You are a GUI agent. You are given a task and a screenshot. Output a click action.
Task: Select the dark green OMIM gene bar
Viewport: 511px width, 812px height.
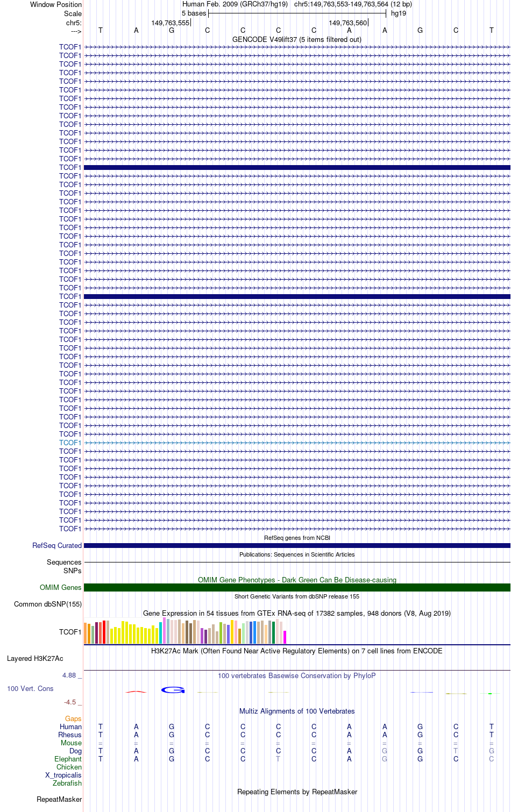pos(297,587)
